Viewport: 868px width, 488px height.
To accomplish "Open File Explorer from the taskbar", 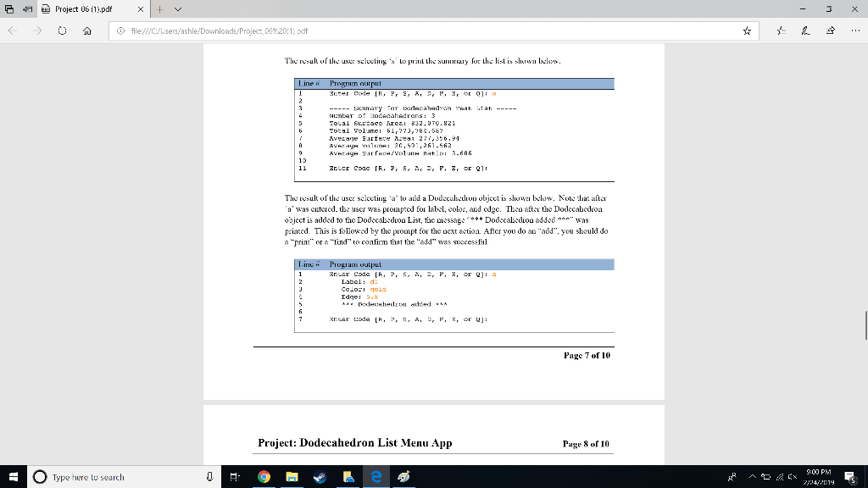I will (292, 476).
